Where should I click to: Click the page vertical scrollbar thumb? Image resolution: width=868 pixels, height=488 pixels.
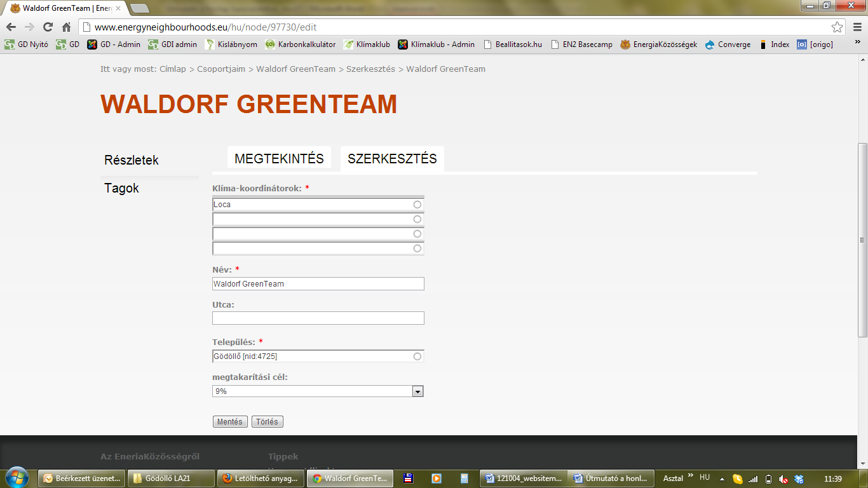pyautogui.click(x=862, y=240)
